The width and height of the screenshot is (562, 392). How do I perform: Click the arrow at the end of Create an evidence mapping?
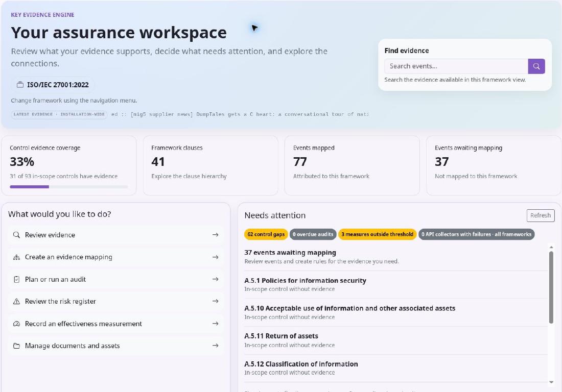coord(216,257)
